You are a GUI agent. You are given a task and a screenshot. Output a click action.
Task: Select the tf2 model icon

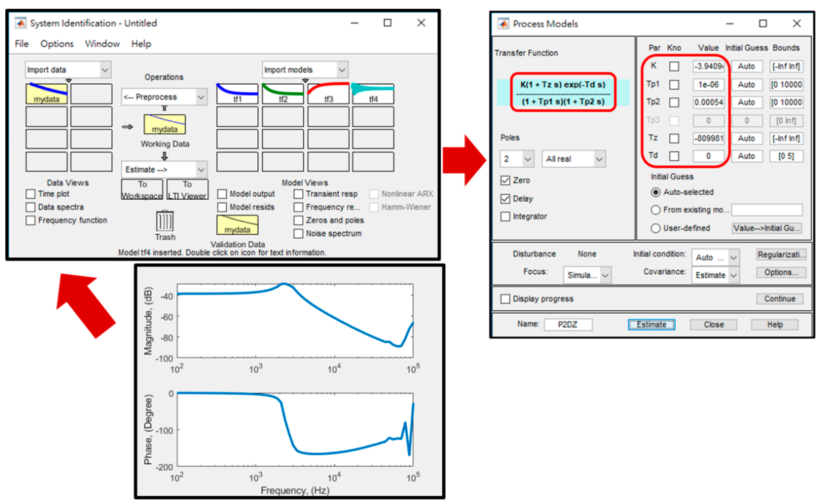283,94
